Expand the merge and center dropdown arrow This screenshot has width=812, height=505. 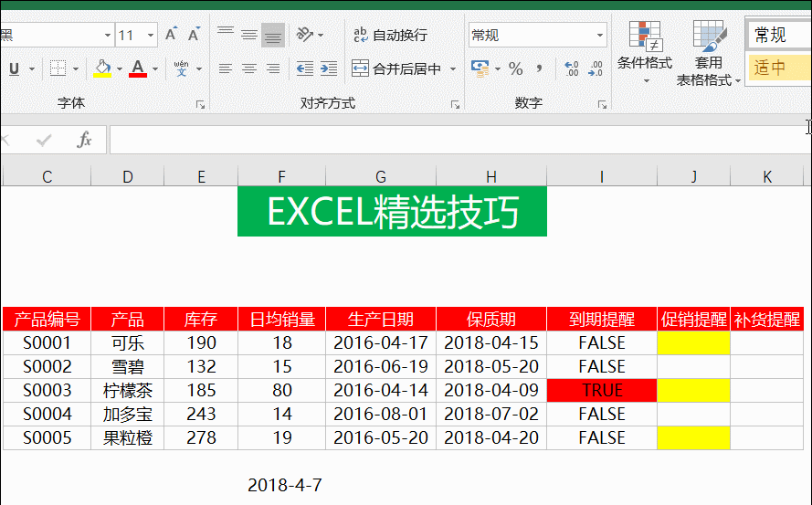tap(453, 68)
